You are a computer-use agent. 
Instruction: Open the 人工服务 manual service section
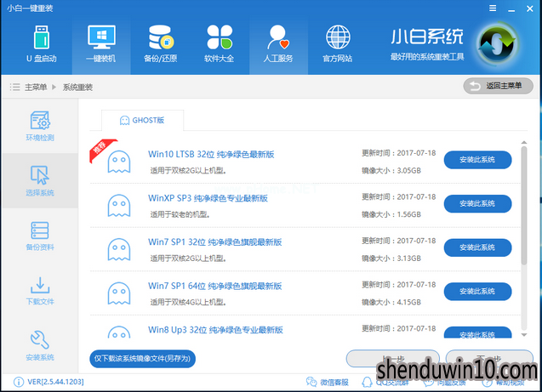(278, 44)
